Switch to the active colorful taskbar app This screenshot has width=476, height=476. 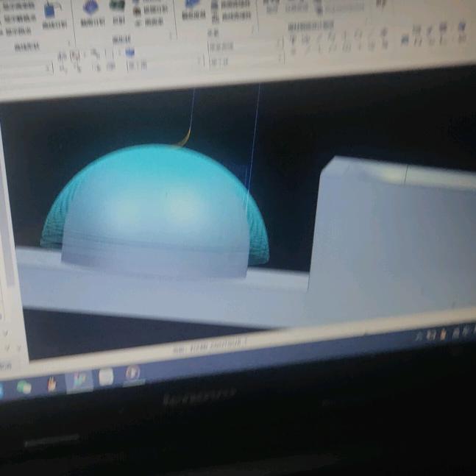click(78, 380)
